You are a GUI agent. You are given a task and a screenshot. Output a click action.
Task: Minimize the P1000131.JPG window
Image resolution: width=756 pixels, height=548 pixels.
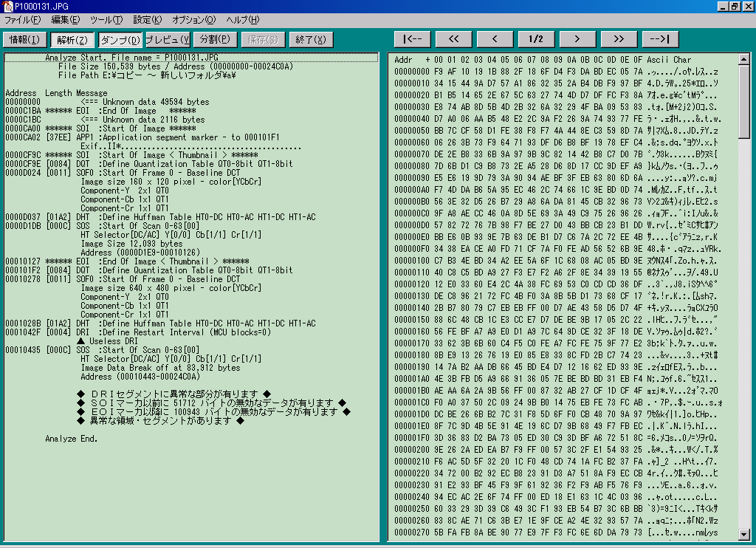pyautogui.click(x=722, y=6)
